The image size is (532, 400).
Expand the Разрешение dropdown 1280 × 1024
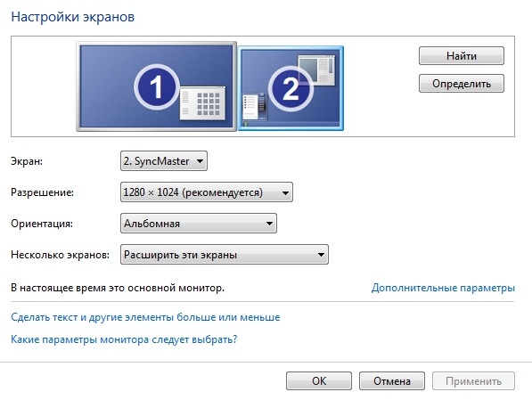coord(206,192)
